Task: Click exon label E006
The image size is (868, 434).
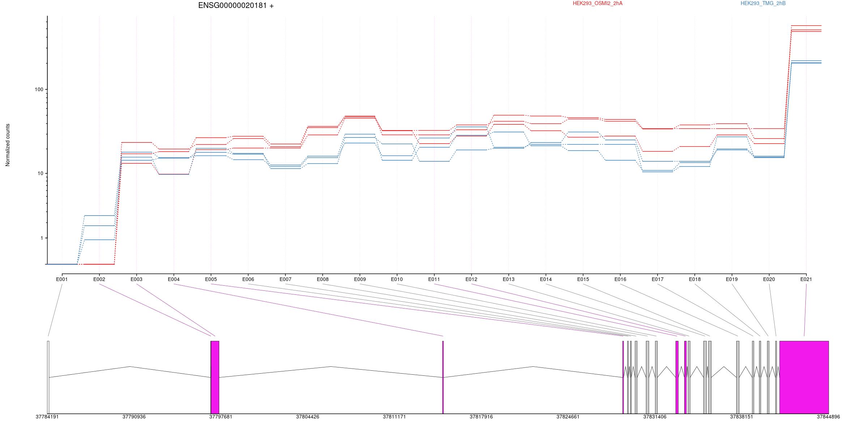Action: coord(248,279)
